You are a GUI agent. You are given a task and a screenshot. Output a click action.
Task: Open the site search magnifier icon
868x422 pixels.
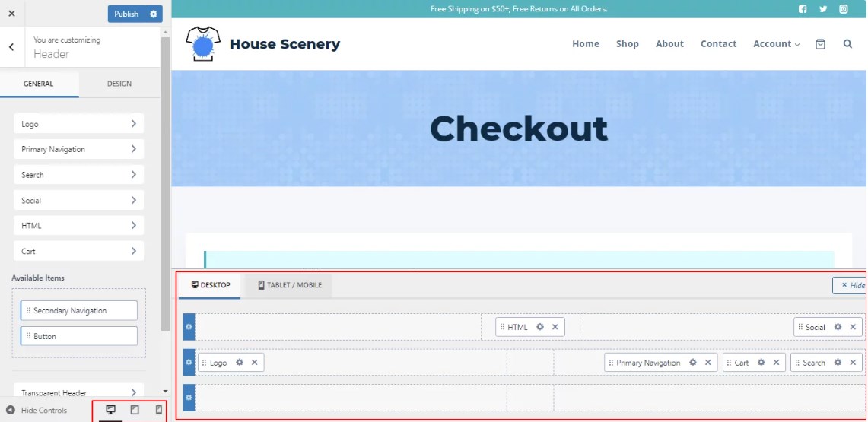click(x=847, y=43)
